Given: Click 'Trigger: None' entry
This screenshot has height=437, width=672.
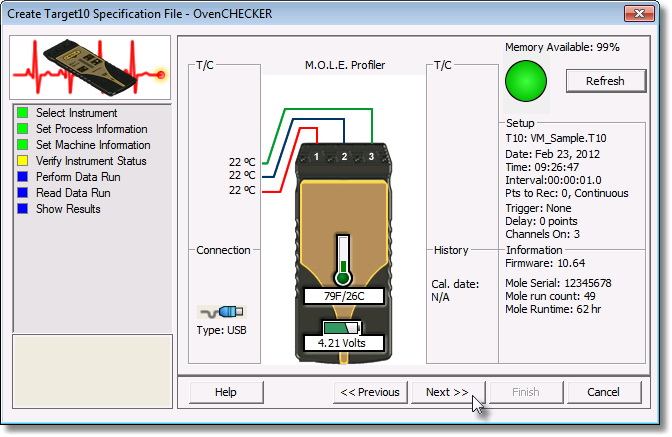Looking at the screenshot, I should pyautogui.click(x=538, y=208).
